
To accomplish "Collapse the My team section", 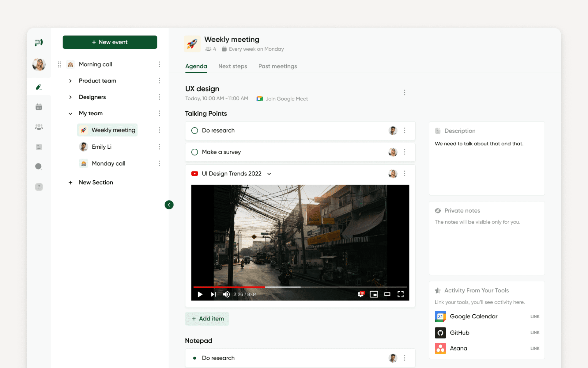I will click(x=70, y=113).
